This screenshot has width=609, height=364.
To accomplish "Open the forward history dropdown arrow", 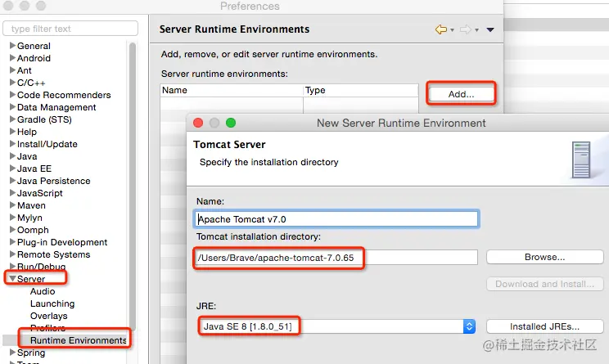I will [476, 30].
